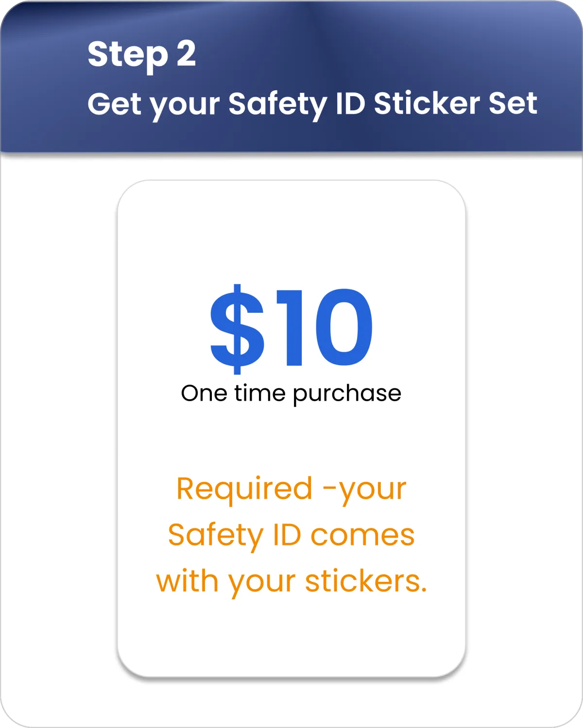Select the word Sticker in the title
The width and height of the screenshot is (583, 728).
(427, 103)
